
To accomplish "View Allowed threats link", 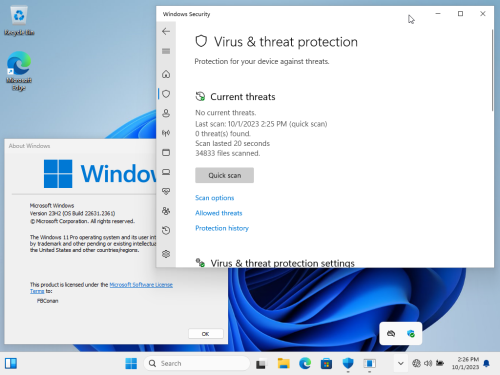I will pyautogui.click(x=219, y=213).
